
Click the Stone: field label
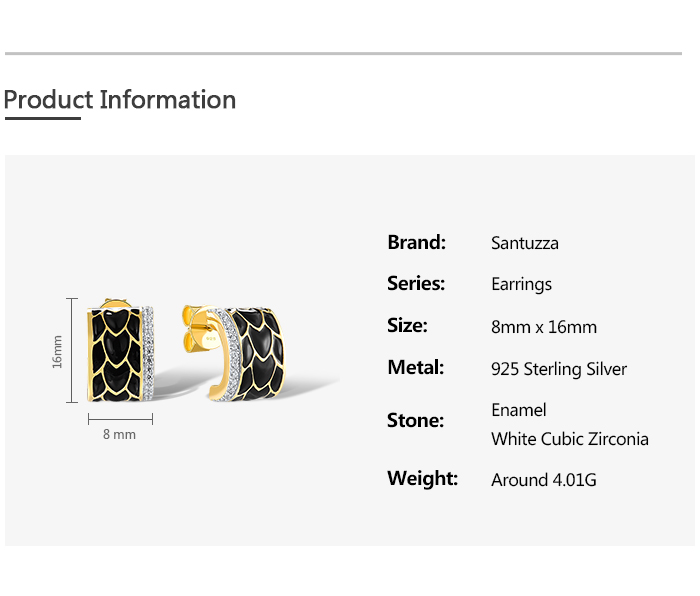(415, 421)
